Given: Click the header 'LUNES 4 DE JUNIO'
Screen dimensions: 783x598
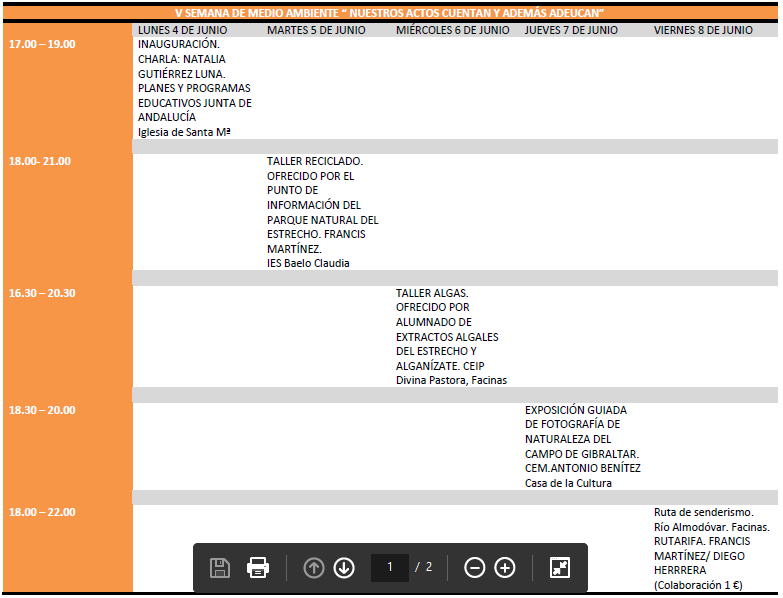Looking at the screenshot, I should pyautogui.click(x=183, y=30).
